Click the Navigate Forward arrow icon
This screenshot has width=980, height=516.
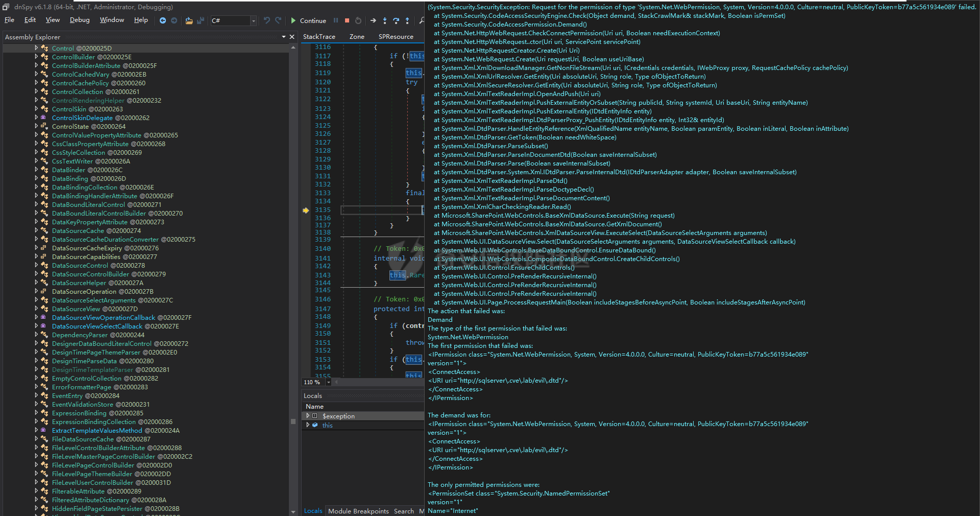(x=174, y=20)
